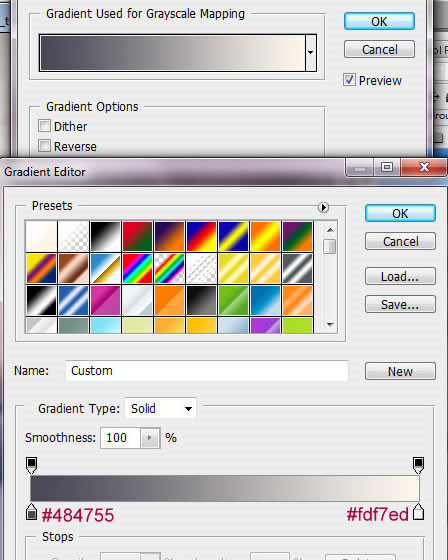Select the right light color stop

tap(418, 511)
